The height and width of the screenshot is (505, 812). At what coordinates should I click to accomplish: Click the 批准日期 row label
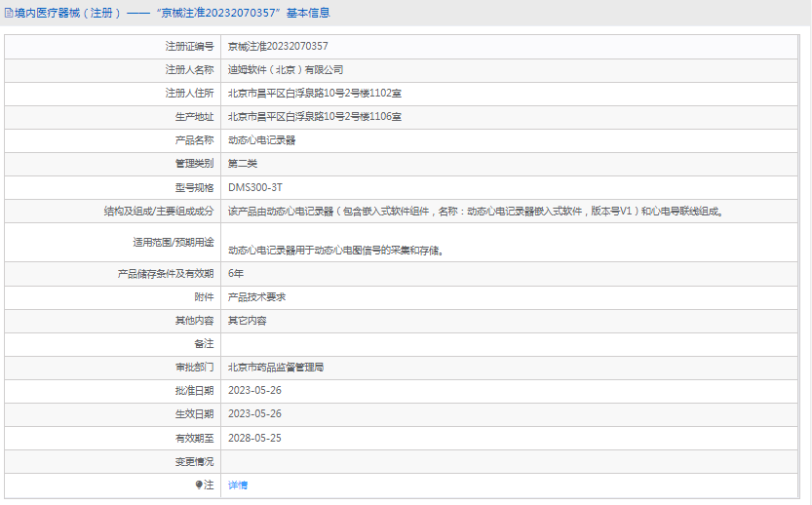pyautogui.click(x=194, y=391)
